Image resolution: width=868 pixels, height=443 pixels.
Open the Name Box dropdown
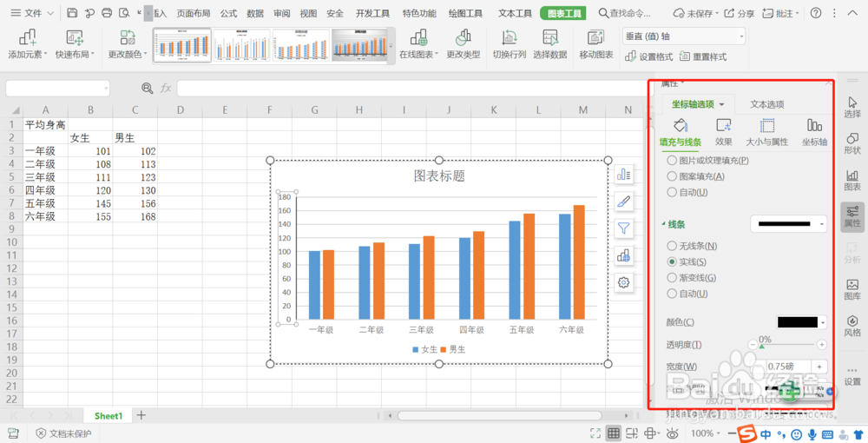pos(106,88)
